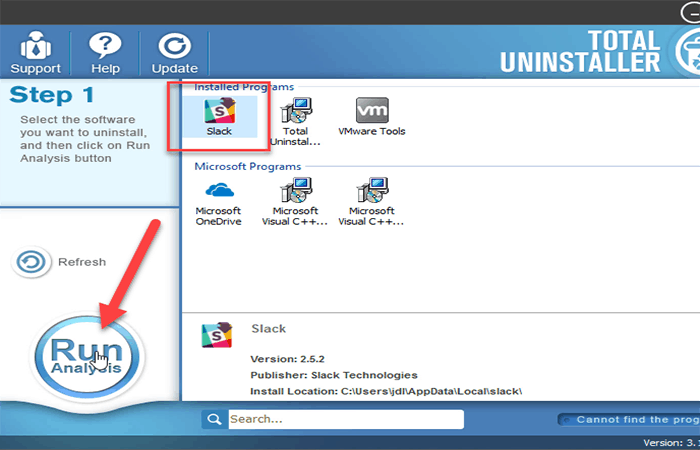Viewport: 700px width, 450px height.
Task: Open the Help toolbar button
Action: pos(105,53)
